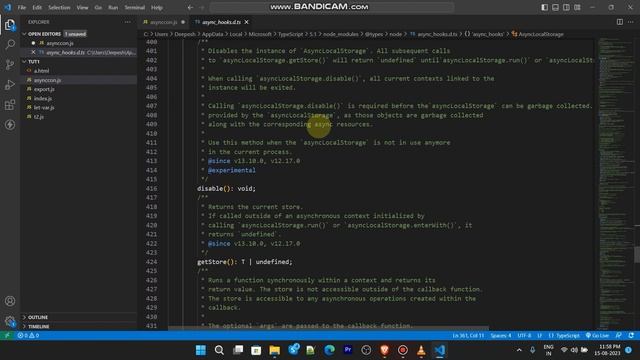Screen dimensions: 640x360
Task: Click LF end-of-line setting
Action: click(540, 335)
